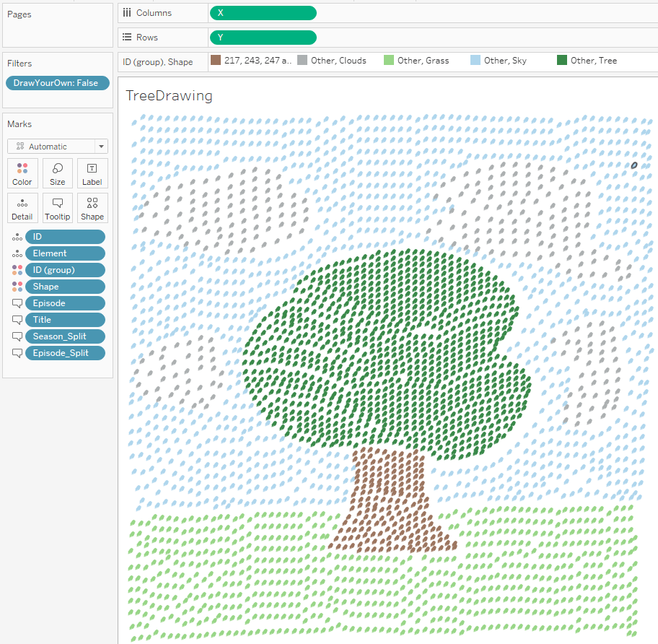This screenshot has width=658, height=644.
Task: Click the tooltip icon beside the Episode pill
Action: 17,303
